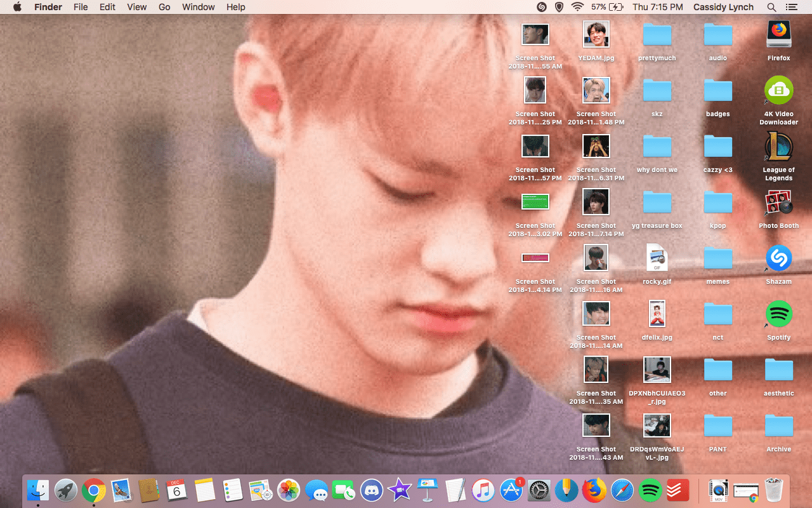
Task: Open iTunes from the Dock
Action: [x=483, y=490]
